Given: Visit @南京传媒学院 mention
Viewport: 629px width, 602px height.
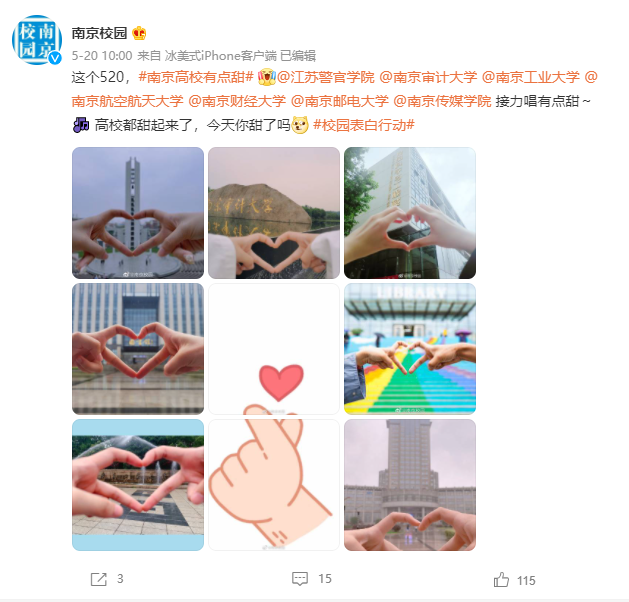Looking at the screenshot, I should (x=442, y=101).
